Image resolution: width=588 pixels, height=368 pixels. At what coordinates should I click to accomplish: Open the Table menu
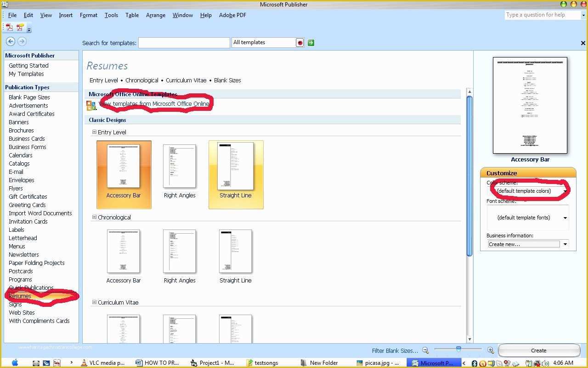(x=132, y=15)
